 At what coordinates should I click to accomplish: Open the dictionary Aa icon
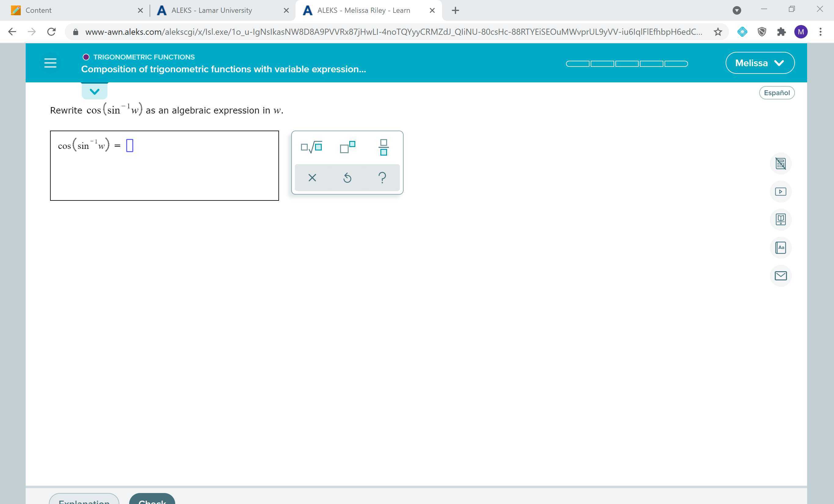click(x=781, y=247)
